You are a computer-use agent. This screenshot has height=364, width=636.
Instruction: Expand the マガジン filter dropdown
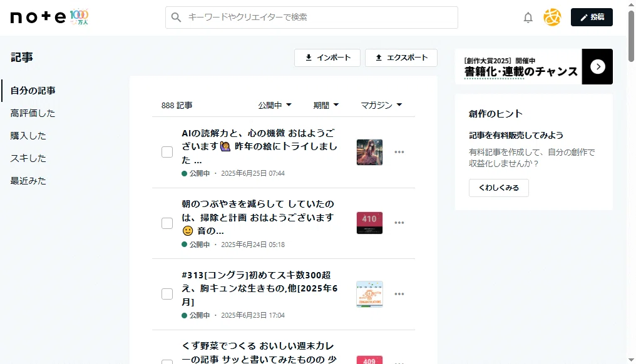[x=381, y=105]
